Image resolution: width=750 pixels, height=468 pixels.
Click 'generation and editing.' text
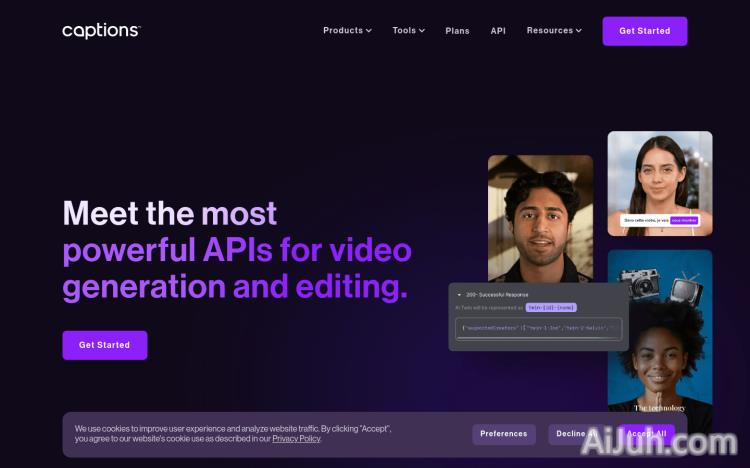[235, 287]
